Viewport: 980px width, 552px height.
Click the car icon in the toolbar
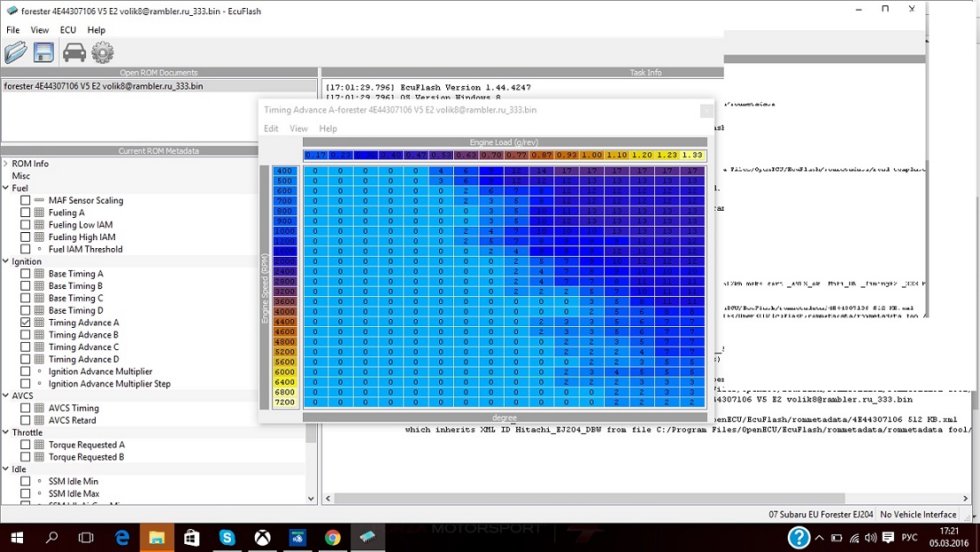click(x=74, y=53)
